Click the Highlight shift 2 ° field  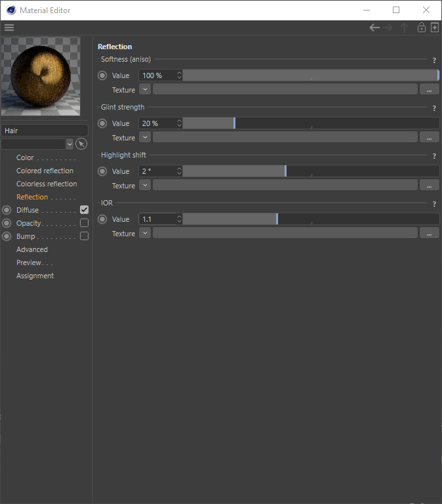pyautogui.click(x=157, y=171)
